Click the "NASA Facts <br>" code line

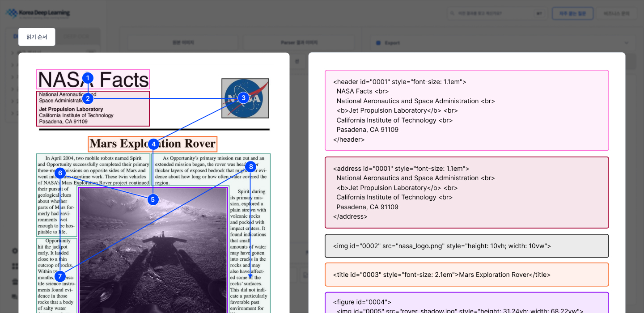tap(363, 91)
